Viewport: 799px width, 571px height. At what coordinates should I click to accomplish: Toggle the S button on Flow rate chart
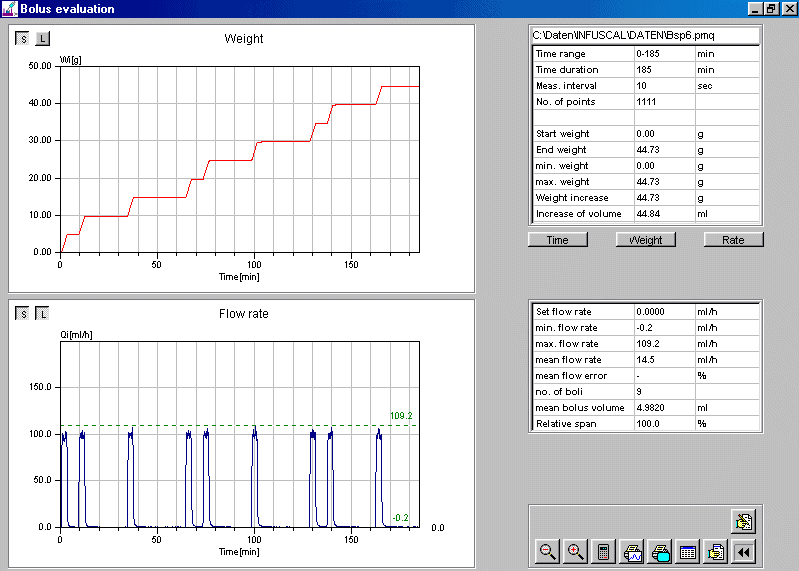pos(22,313)
